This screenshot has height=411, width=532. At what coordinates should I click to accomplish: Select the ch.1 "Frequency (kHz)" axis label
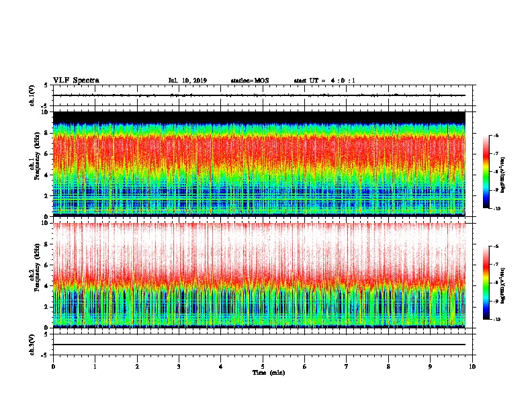click(37, 156)
